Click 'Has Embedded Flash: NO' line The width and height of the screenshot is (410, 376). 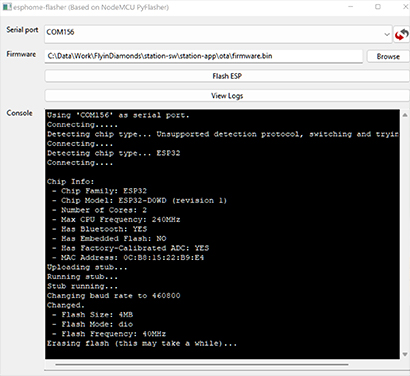coord(109,239)
